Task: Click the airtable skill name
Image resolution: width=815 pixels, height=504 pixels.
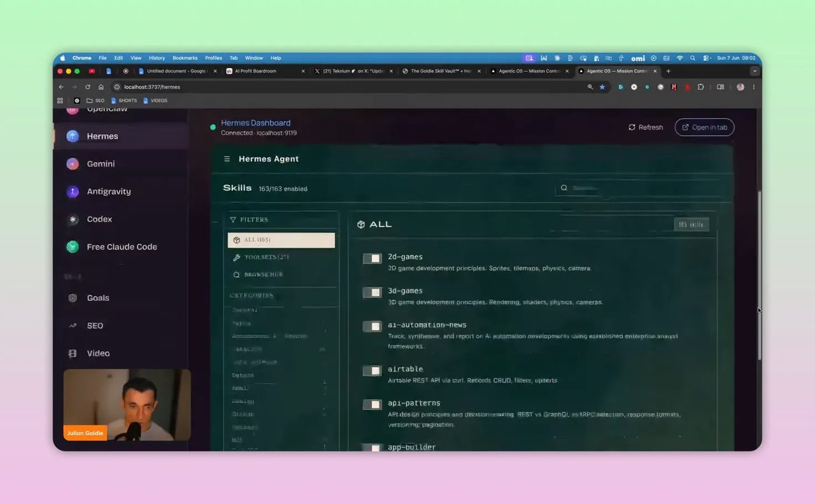Action: [405, 369]
